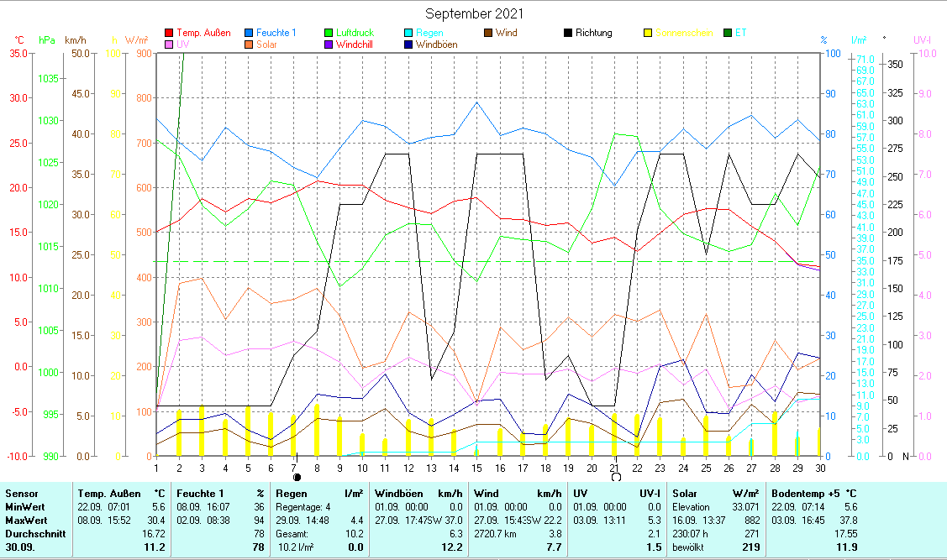Click the green Luftdruck legend swatch
947x560 pixels.
pos(329,33)
